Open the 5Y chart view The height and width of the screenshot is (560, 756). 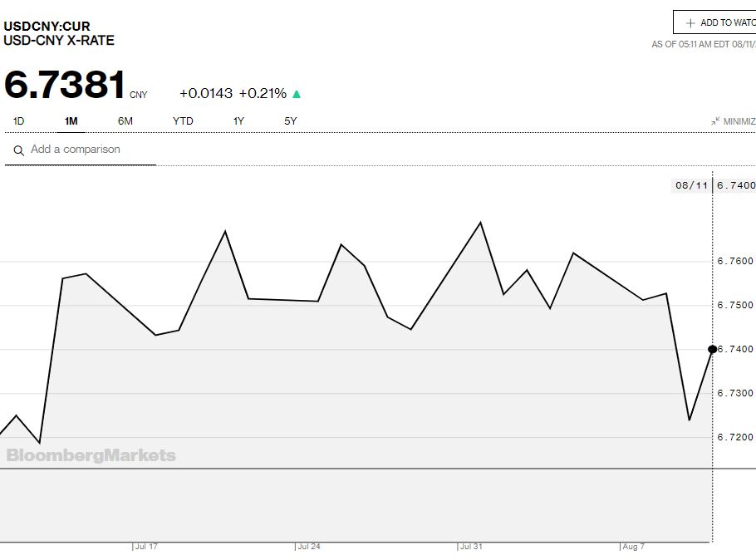point(290,121)
